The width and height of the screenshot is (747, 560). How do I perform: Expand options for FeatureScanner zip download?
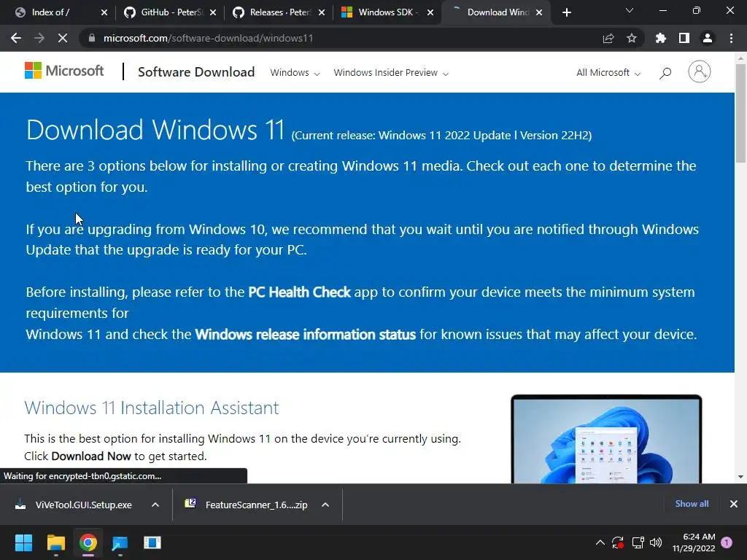point(325,505)
